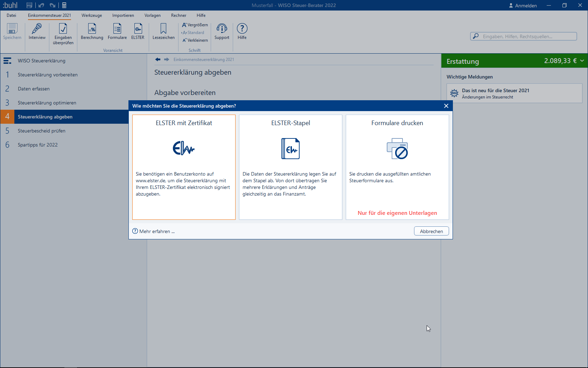Reset font to Standard size
The width and height of the screenshot is (588, 368).
pyautogui.click(x=193, y=33)
